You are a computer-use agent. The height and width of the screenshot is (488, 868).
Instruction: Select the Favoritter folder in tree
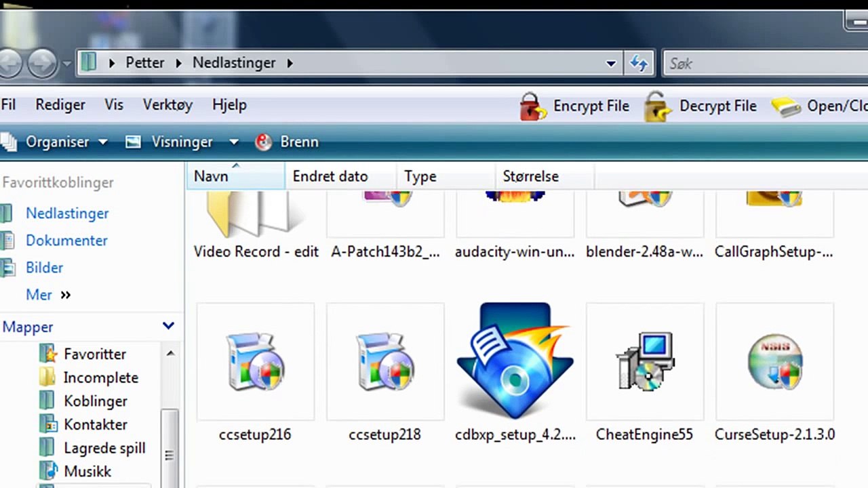pyautogui.click(x=95, y=354)
